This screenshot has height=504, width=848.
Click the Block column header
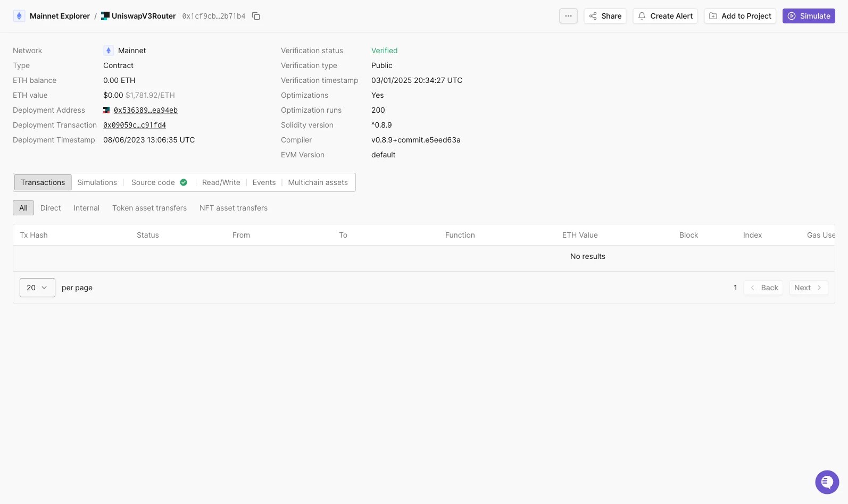click(x=688, y=235)
